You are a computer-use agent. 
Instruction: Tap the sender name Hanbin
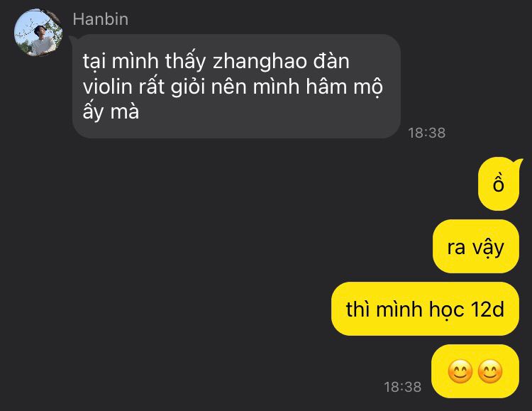click(x=101, y=19)
